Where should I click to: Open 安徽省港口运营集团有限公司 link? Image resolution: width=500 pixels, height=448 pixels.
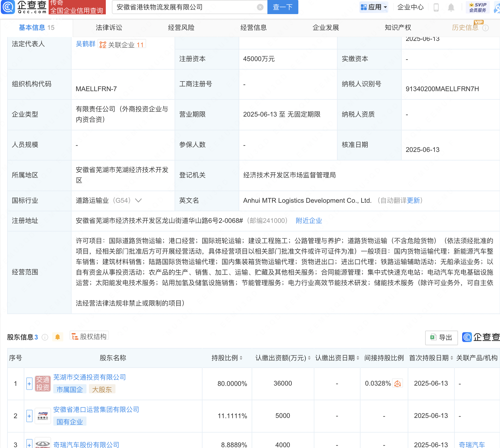pyautogui.click(x=96, y=410)
